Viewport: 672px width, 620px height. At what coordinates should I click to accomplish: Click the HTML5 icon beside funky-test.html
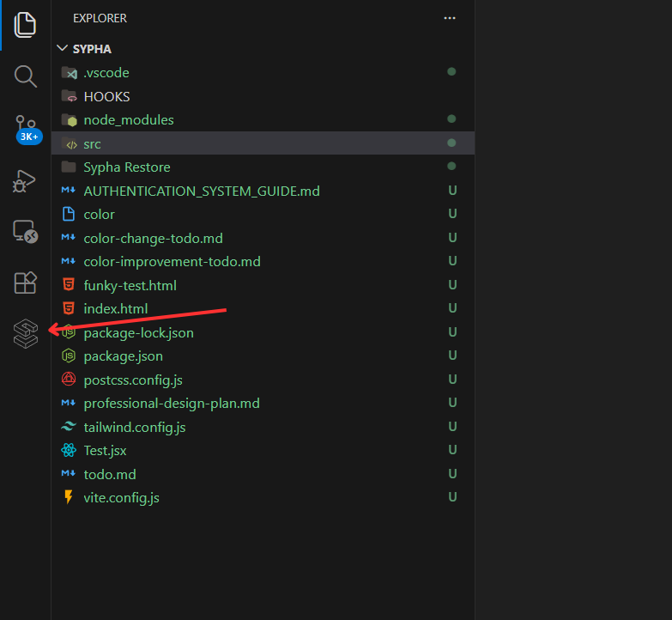click(x=69, y=284)
